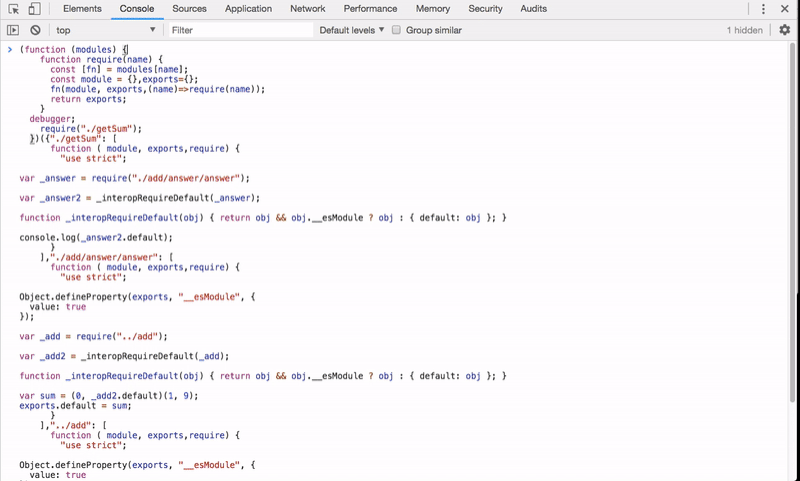The height and width of the screenshot is (481, 800).
Task: Clear the console with the clear icon
Action: pyautogui.click(x=35, y=30)
